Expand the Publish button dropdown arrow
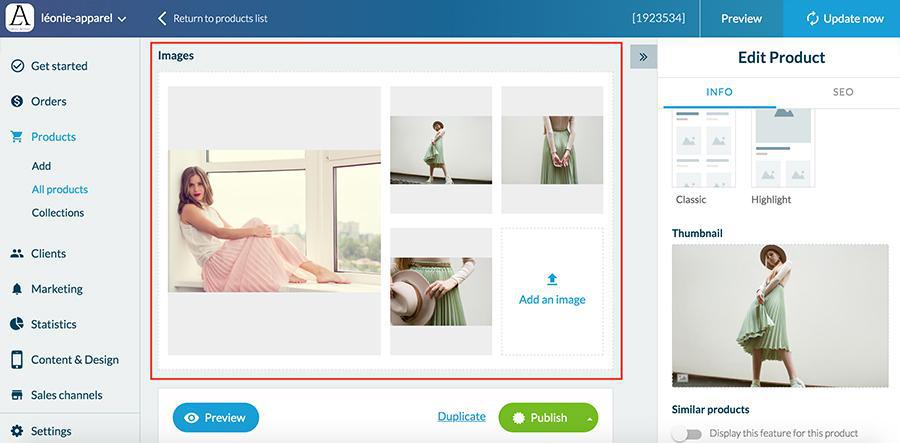 tap(591, 418)
